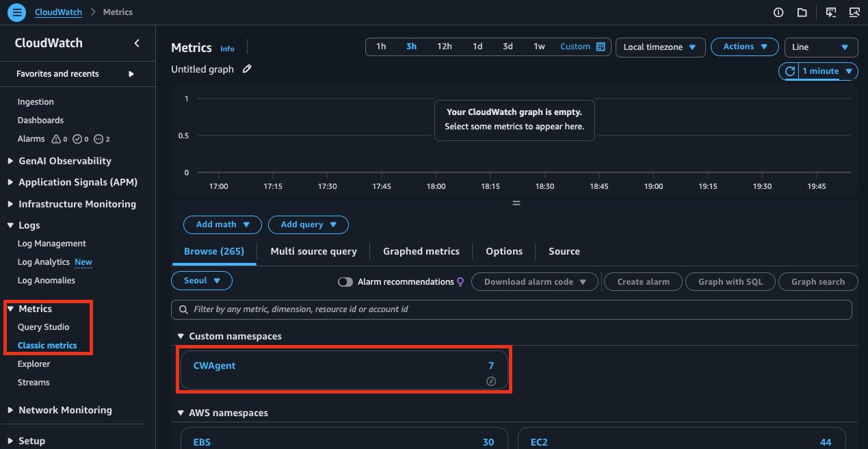The image size is (868, 449).
Task: Open Query Studio in sidebar
Action: tap(43, 327)
